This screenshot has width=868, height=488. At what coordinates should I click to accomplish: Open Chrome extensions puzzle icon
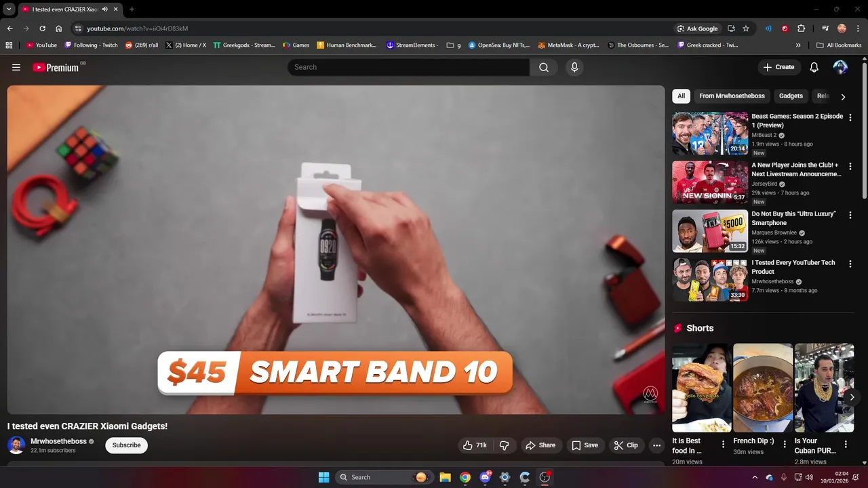tap(802, 28)
